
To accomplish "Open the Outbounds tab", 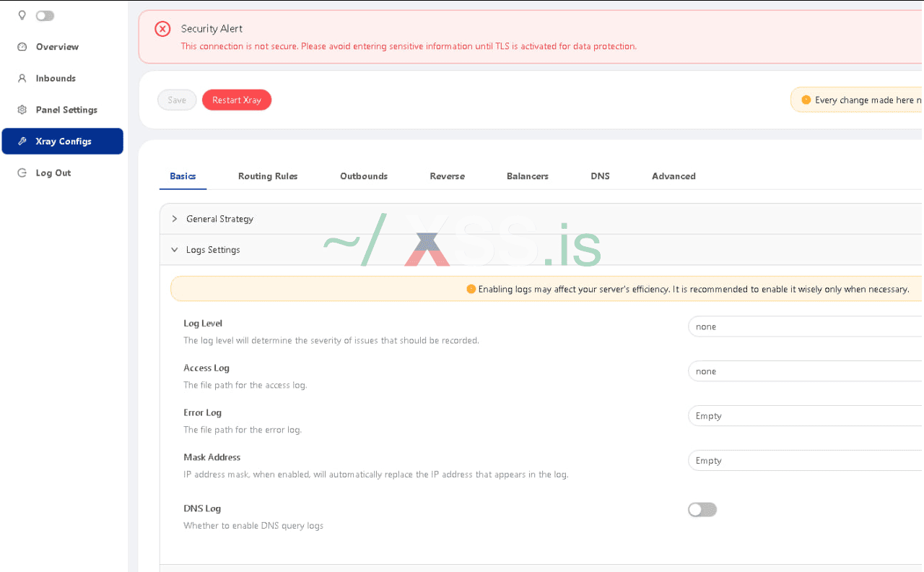I will [364, 176].
